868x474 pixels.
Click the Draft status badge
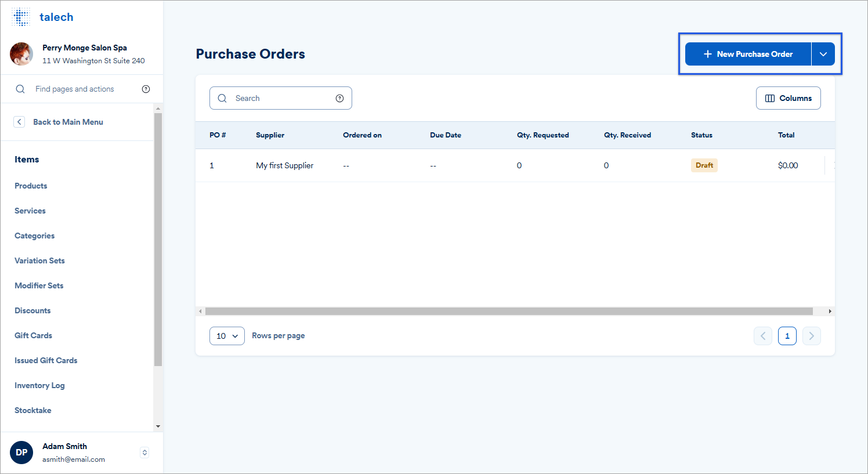coord(704,165)
